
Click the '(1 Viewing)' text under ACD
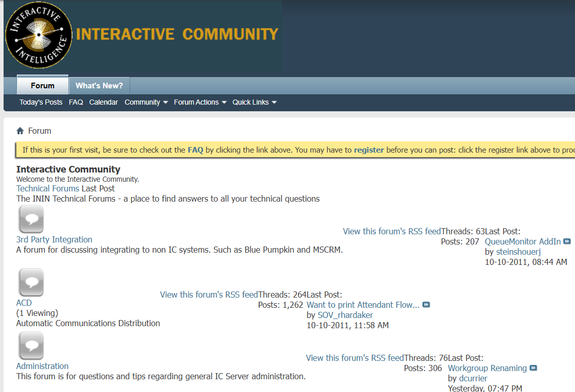click(x=37, y=313)
